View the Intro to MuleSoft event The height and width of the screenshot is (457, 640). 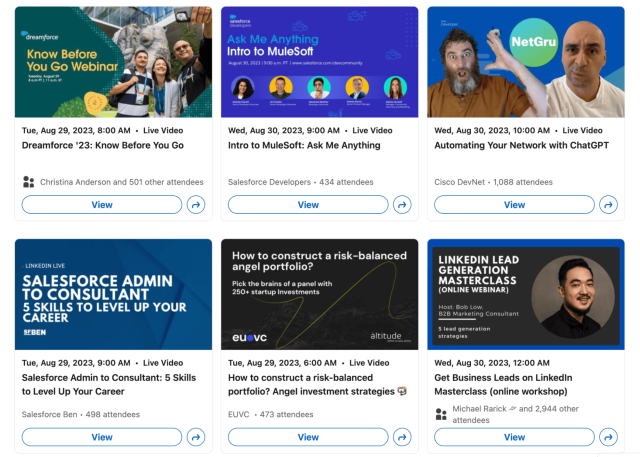coord(308,205)
